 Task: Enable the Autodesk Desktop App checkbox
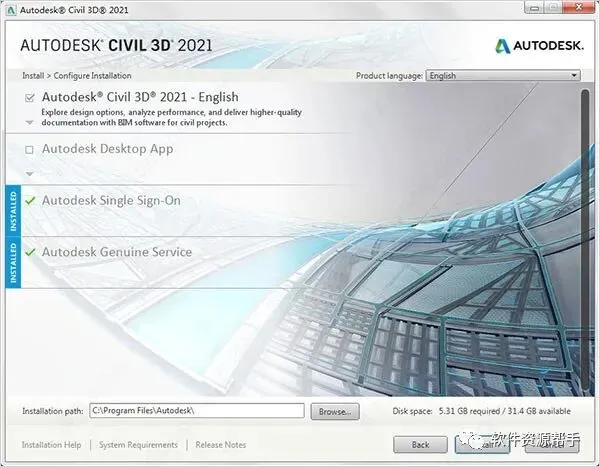pos(29,150)
